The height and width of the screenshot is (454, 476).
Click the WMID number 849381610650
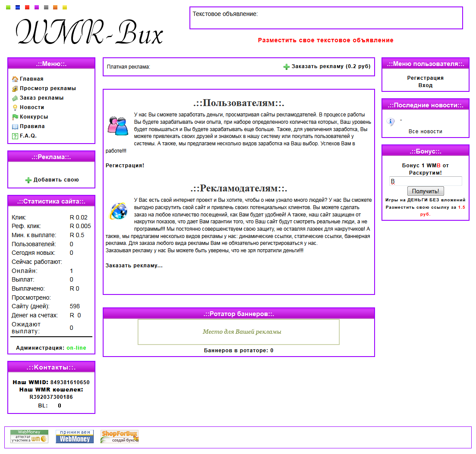point(70,382)
